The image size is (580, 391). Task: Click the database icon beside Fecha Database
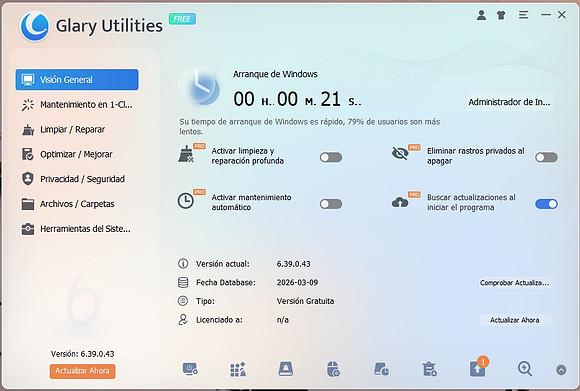tap(183, 282)
